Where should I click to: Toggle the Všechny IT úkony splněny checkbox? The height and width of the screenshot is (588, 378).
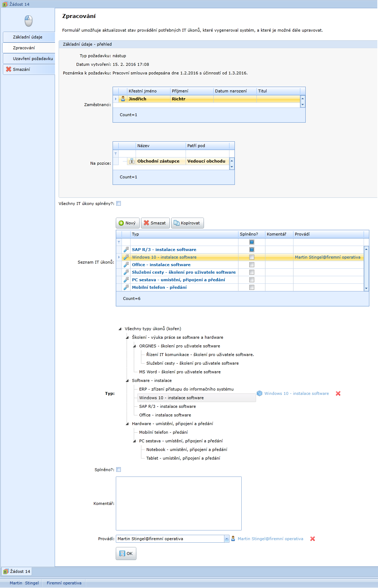(x=119, y=204)
